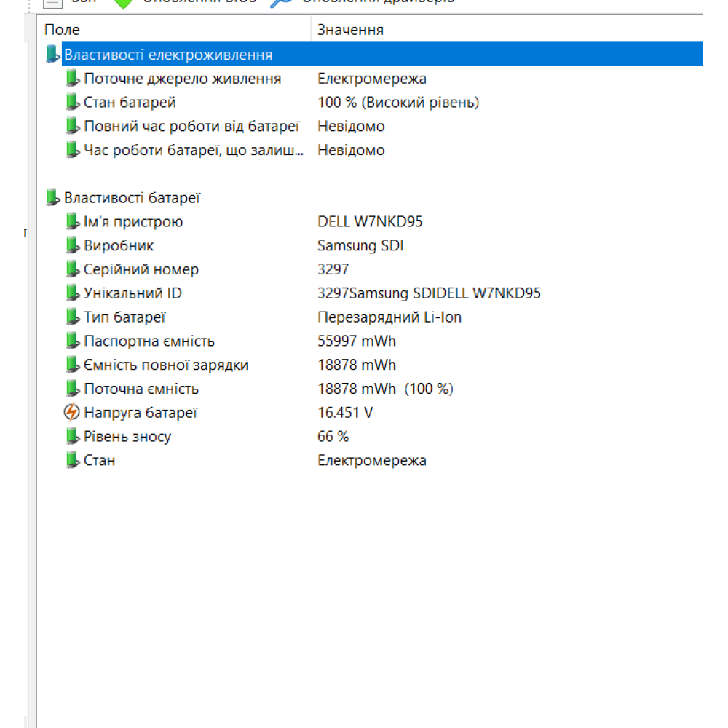Click the battery icon next to 'Рівень зносу'
Viewport: 728px width, 728px height.
click(73, 436)
